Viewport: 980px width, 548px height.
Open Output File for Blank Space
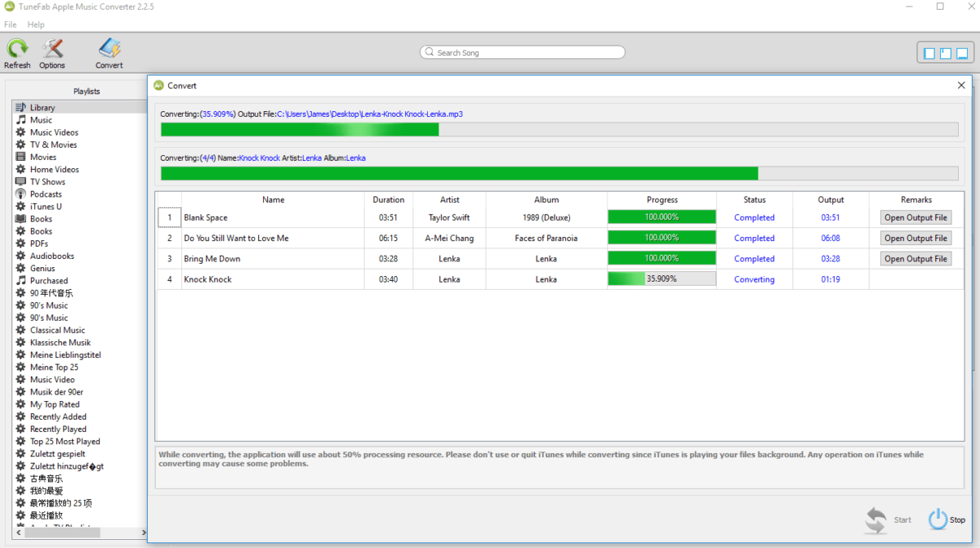[x=915, y=217]
